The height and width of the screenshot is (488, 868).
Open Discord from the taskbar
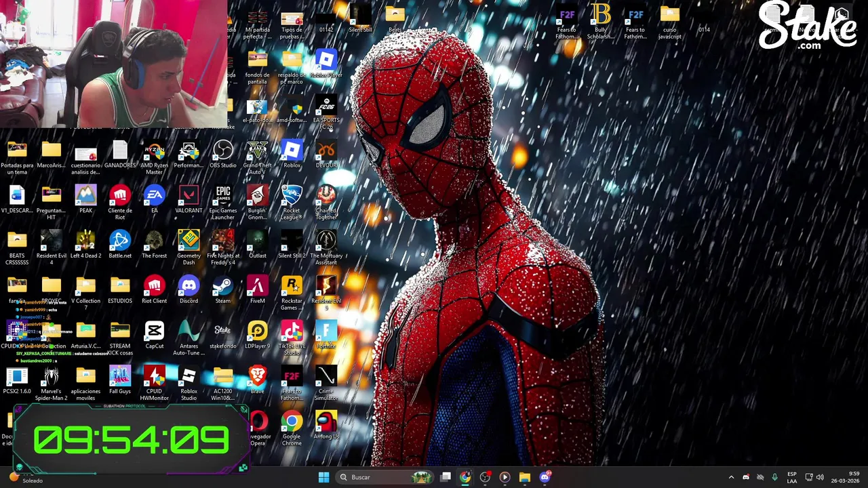pos(545,477)
